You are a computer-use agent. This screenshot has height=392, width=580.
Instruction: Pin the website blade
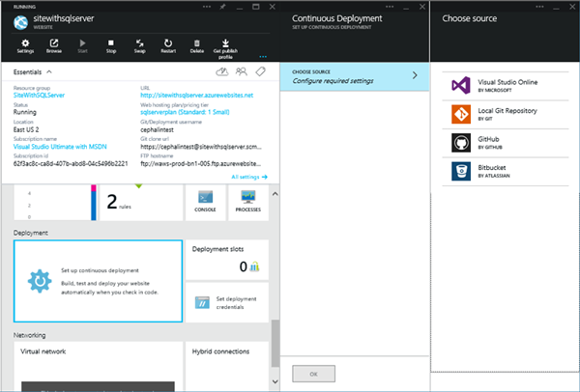click(x=222, y=7)
